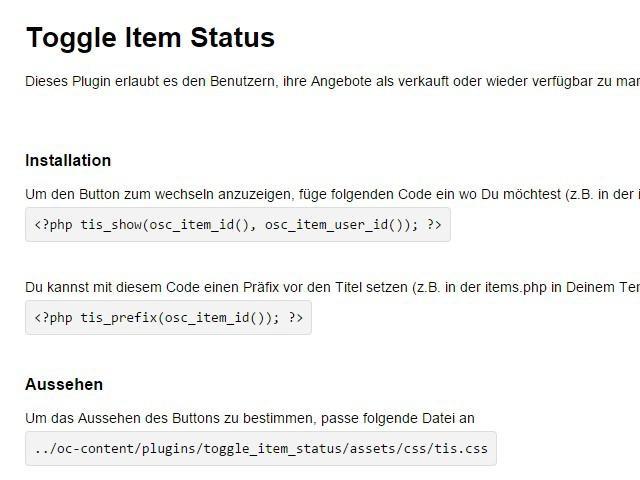Select the tis_prefix PHP code block
The height and width of the screenshot is (480, 640).
tap(168, 318)
